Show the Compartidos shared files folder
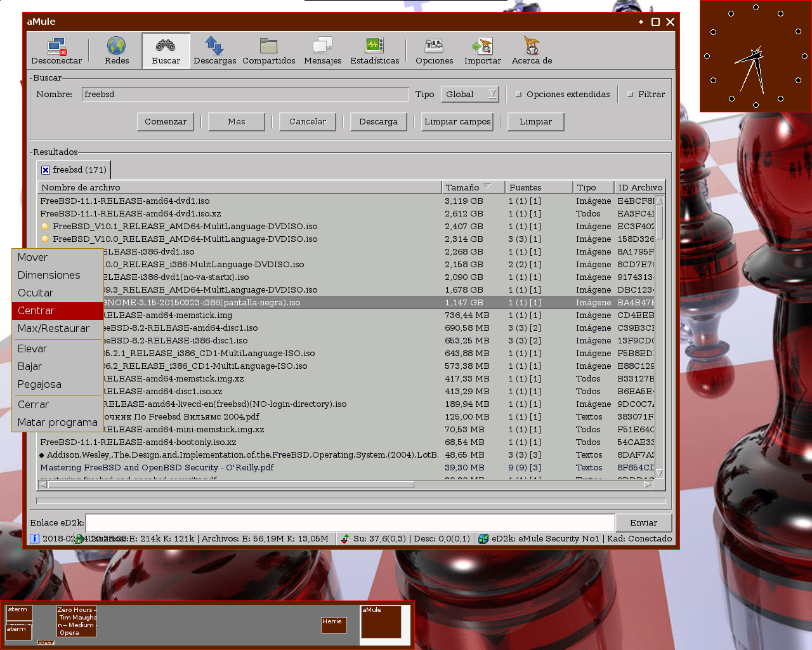This screenshot has height=650, width=812. point(269,51)
